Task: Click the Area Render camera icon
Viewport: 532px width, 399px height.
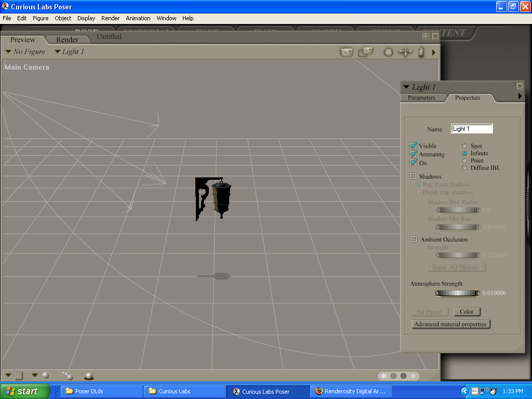Action: pyautogui.click(x=366, y=52)
